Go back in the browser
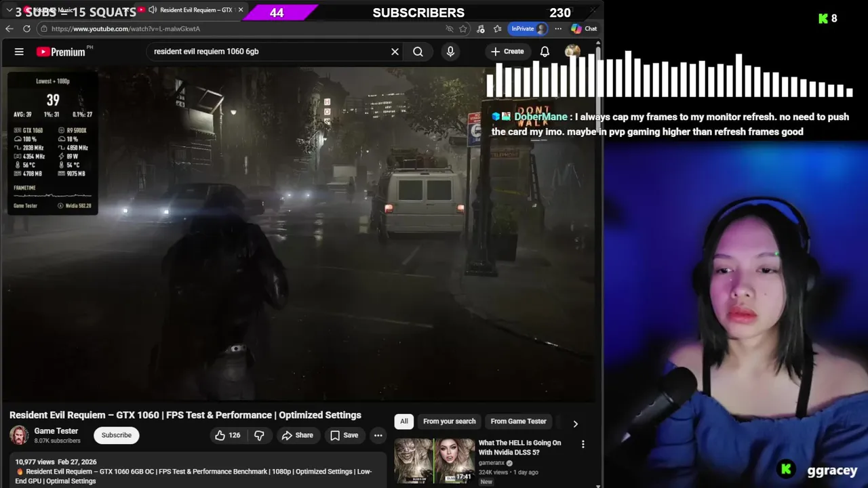Image resolution: width=868 pixels, height=488 pixels. [9, 28]
